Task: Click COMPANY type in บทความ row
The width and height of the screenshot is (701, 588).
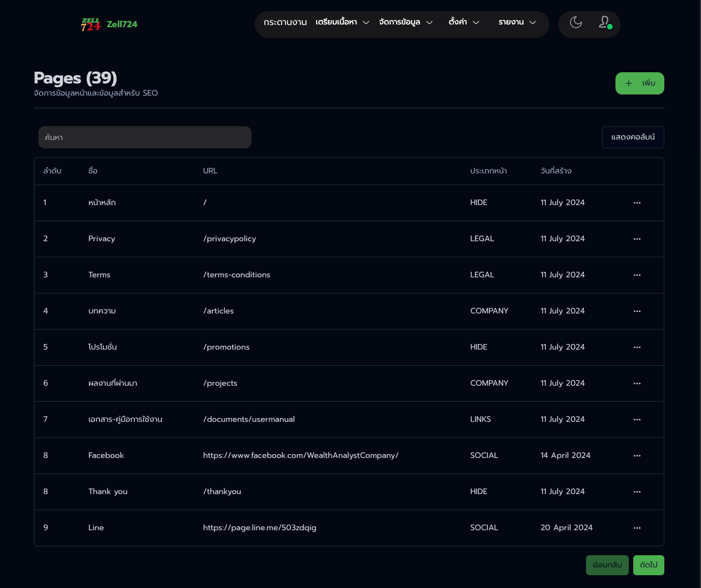Action: coord(489,311)
